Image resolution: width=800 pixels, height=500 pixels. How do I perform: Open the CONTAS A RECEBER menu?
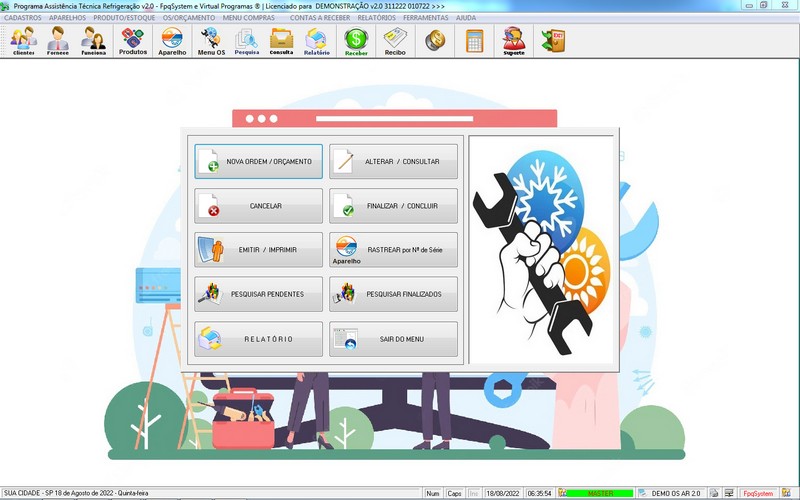320,18
